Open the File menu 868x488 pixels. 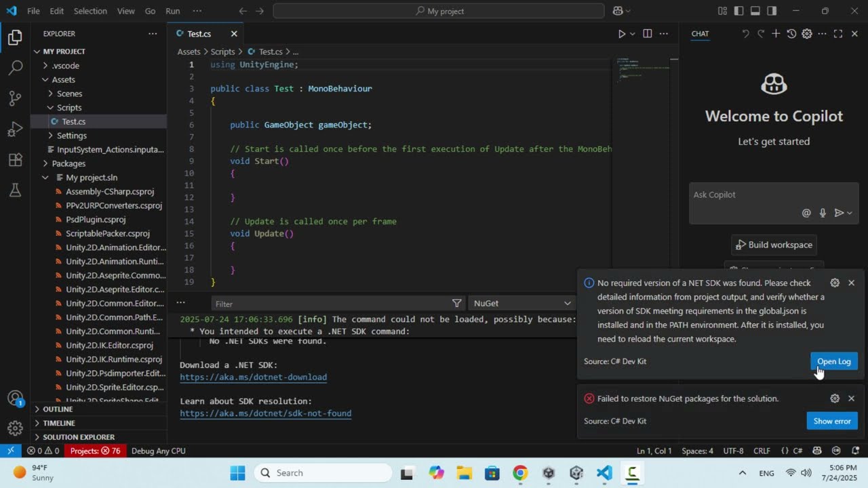click(x=33, y=11)
